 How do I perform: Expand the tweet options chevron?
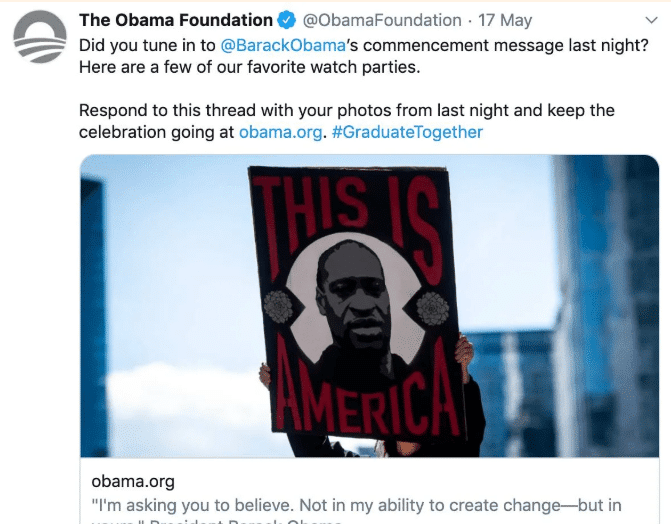(x=651, y=20)
